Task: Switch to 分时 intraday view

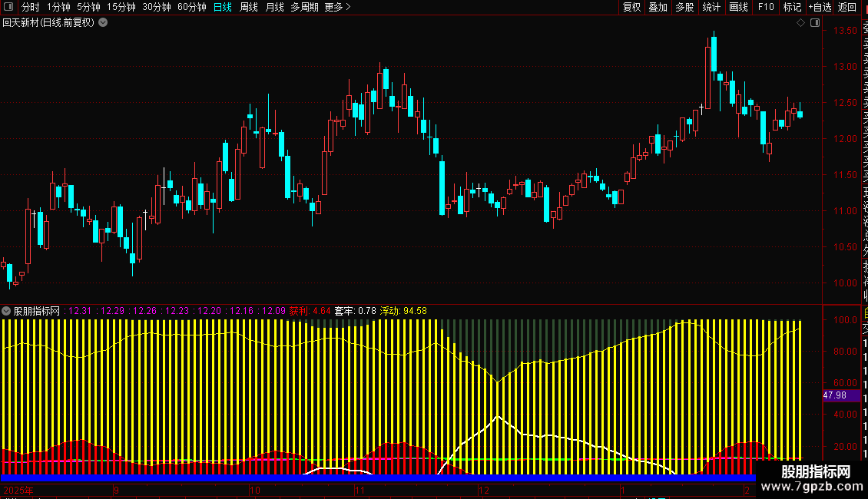Action: click(31, 7)
